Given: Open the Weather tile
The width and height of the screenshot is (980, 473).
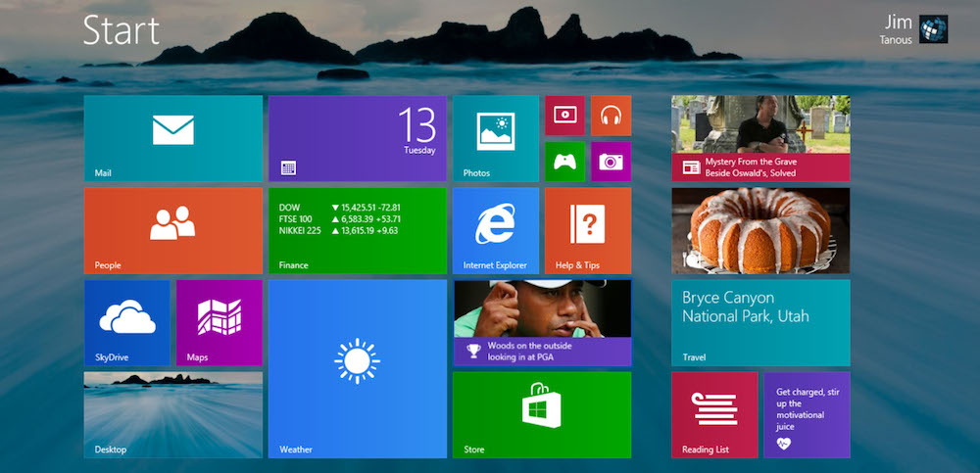Looking at the screenshot, I should (358, 368).
